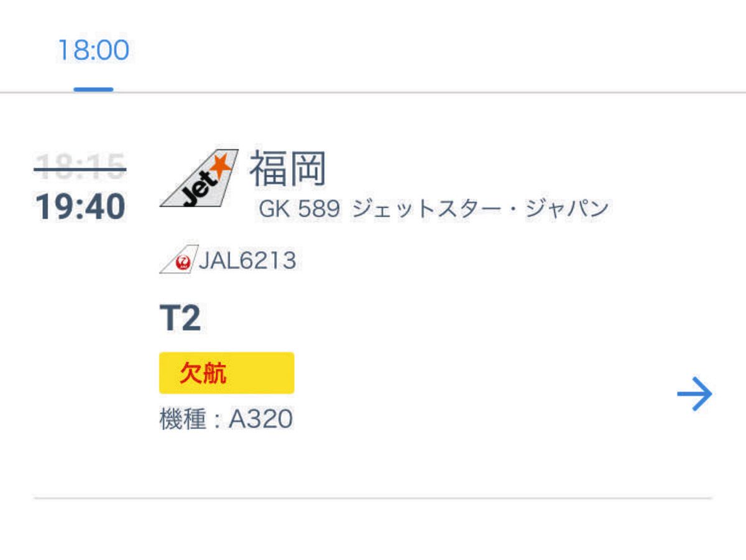
Task: Tap the red 欠航 text in the badge
Action: [x=203, y=374]
